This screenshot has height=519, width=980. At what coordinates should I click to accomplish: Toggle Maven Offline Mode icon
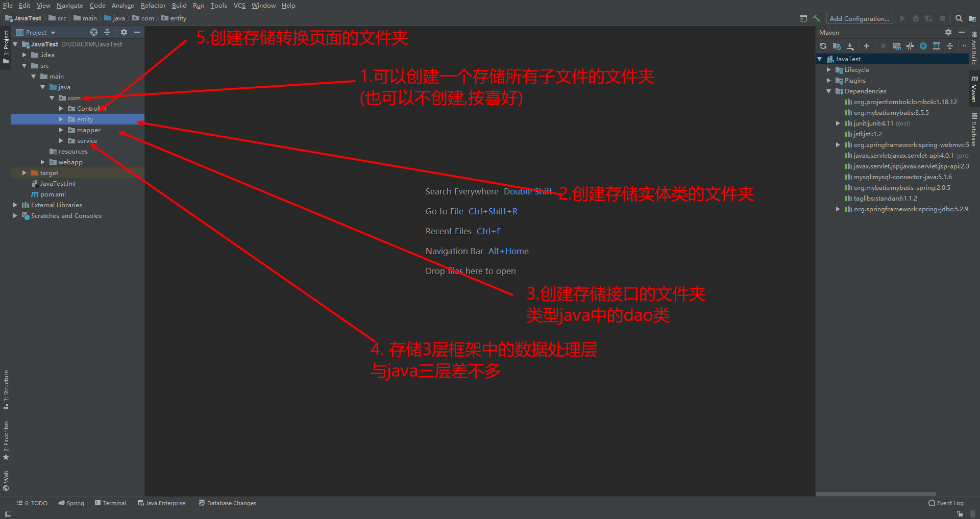click(910, 46)
